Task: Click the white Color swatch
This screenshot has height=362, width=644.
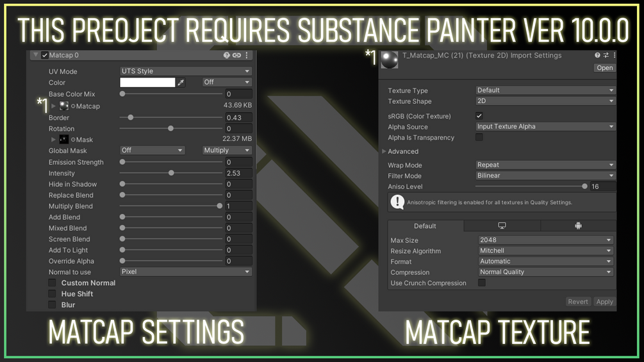Action: 147,82
